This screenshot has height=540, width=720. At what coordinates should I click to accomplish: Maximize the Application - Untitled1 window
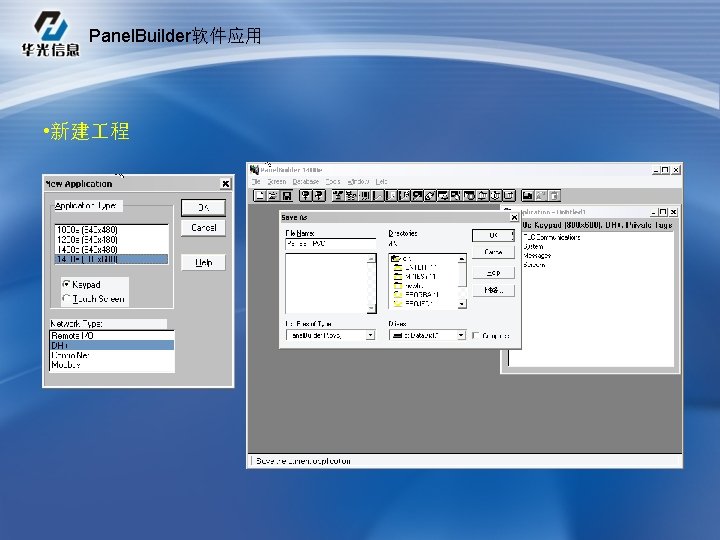tap(663, 212)
